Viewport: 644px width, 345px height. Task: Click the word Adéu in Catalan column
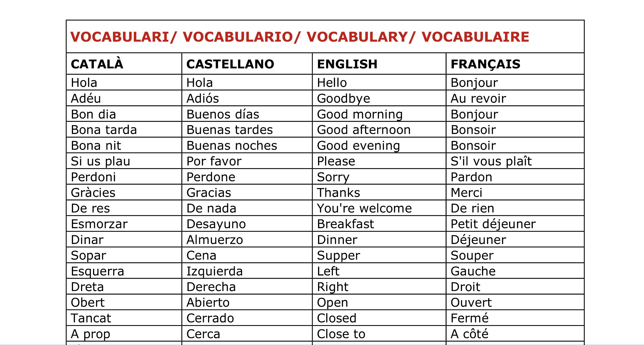pyautogui.click(x=86, y=98)
